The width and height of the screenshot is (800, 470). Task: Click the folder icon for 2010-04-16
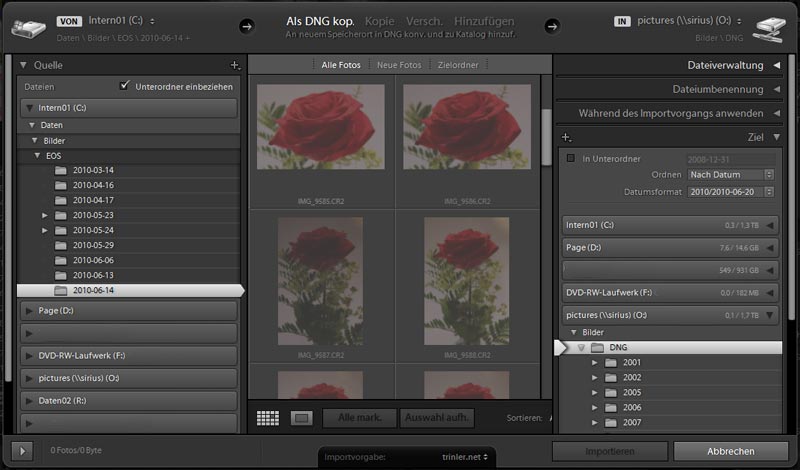(x=61, y=185)
